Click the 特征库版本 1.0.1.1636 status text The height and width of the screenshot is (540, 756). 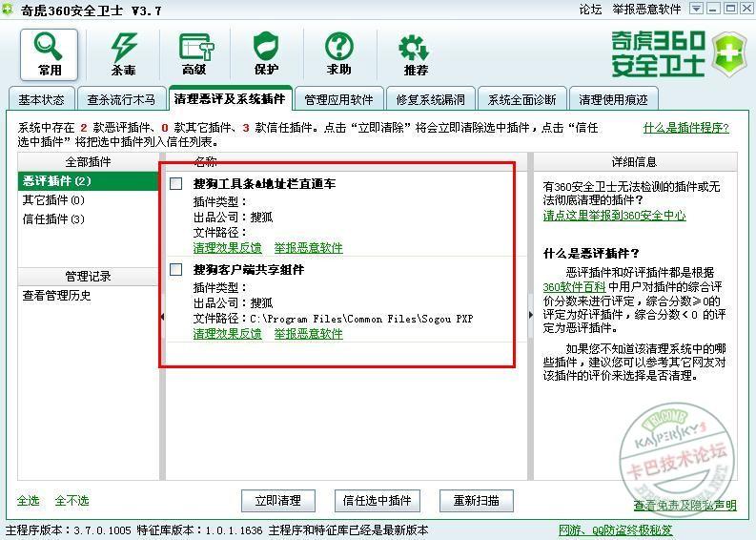click(x=199, y=530)
